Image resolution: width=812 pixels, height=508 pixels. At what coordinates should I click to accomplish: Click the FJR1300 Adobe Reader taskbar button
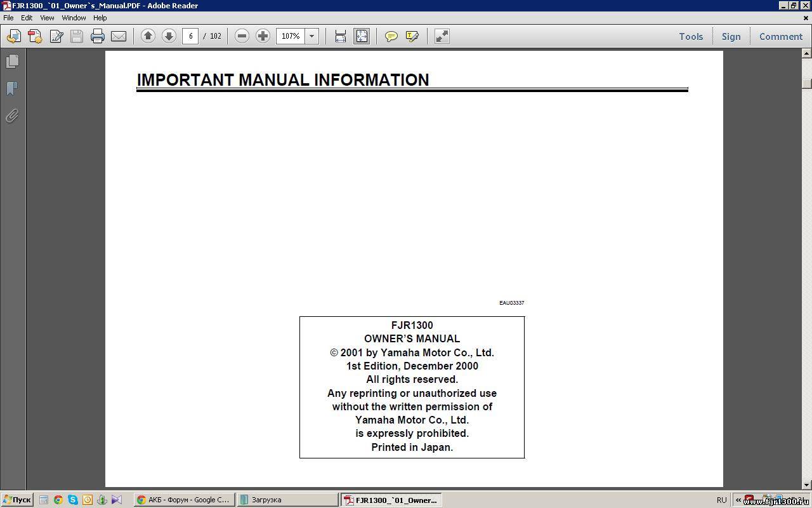[391, 500]
